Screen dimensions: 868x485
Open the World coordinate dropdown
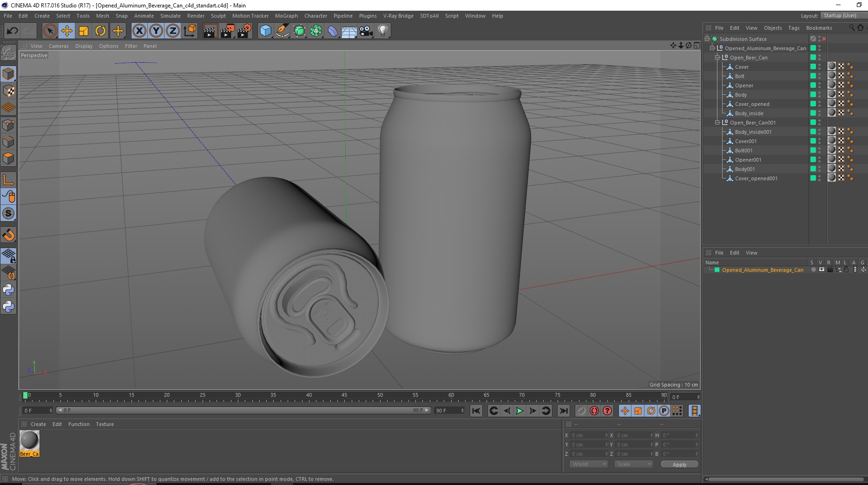pyautogui.click(x=588, y=464)
